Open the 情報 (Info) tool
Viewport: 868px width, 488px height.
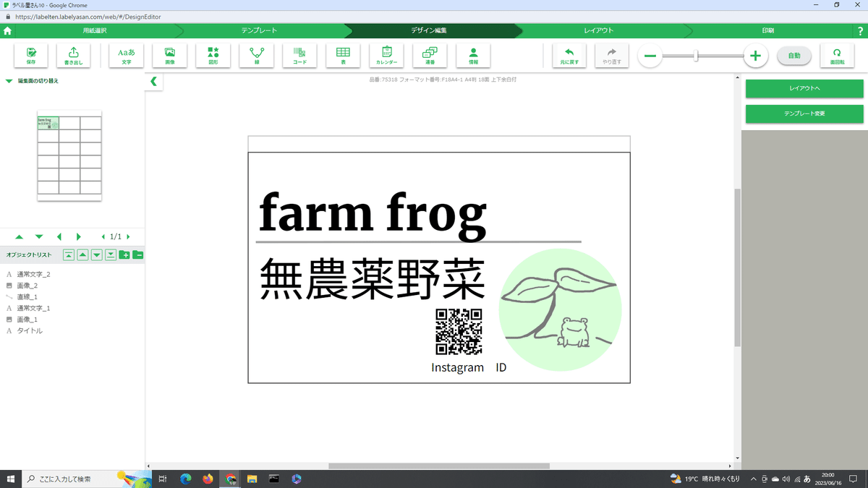point(473,56)
